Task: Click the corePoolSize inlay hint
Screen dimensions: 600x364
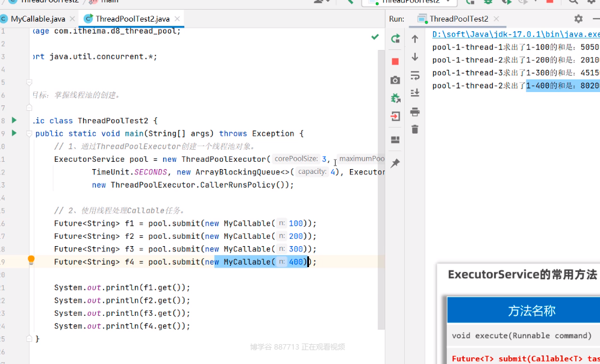Action: (x=296, y=159)
